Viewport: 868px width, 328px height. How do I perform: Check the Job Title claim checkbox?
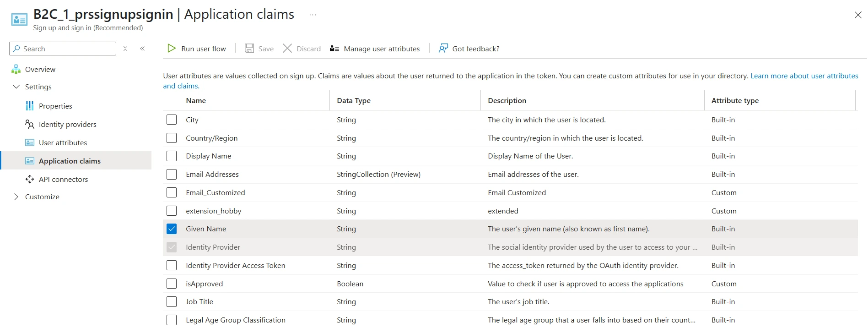click(172, 301)
